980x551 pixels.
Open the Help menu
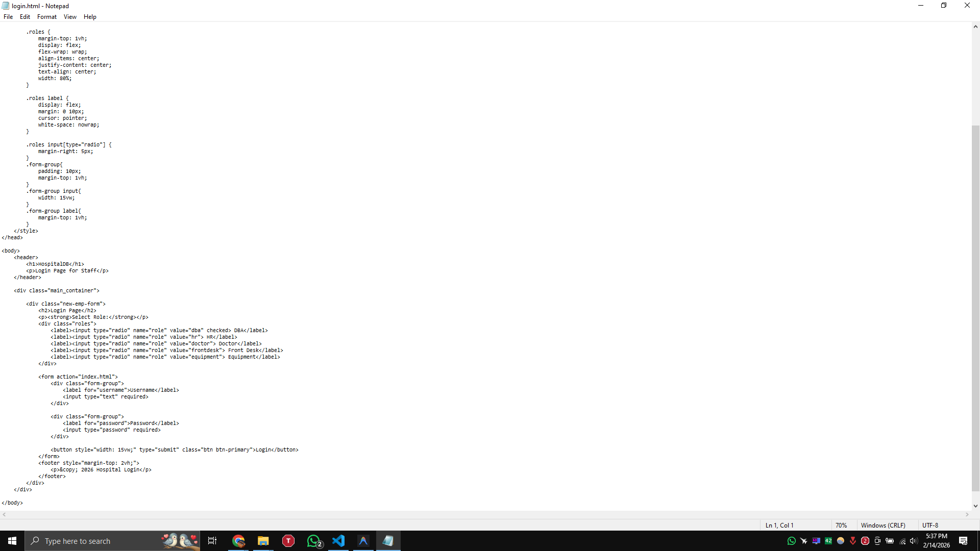89,16
